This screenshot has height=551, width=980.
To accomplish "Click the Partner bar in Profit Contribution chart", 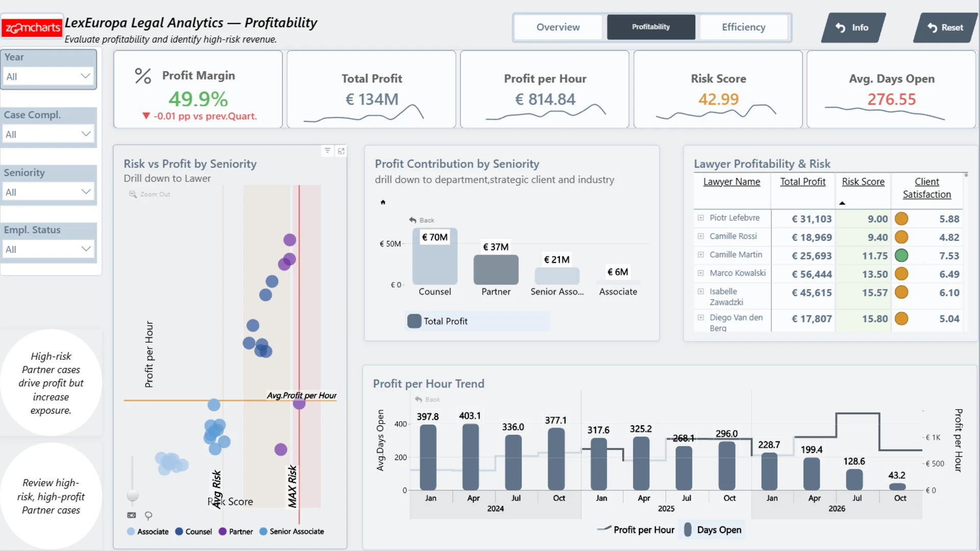I will coord(496,270).
